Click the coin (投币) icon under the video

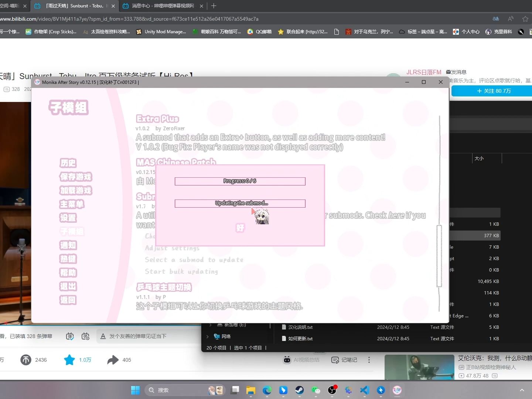click(26, 360)
